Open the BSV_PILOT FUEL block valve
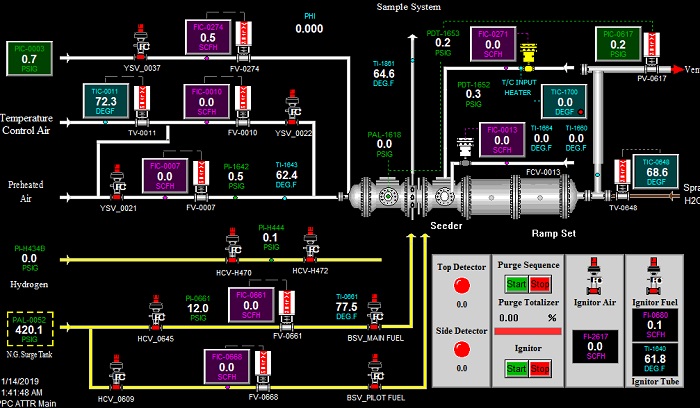Viewport: 700px width, 408px height. point(375,373)
